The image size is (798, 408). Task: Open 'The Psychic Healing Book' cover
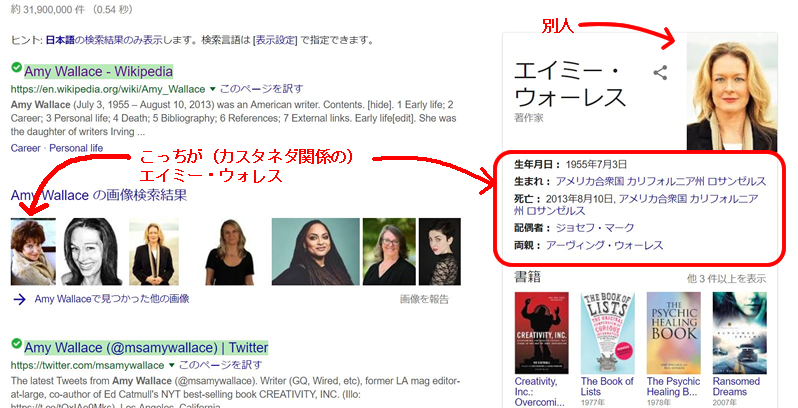(x=673, y=333)
